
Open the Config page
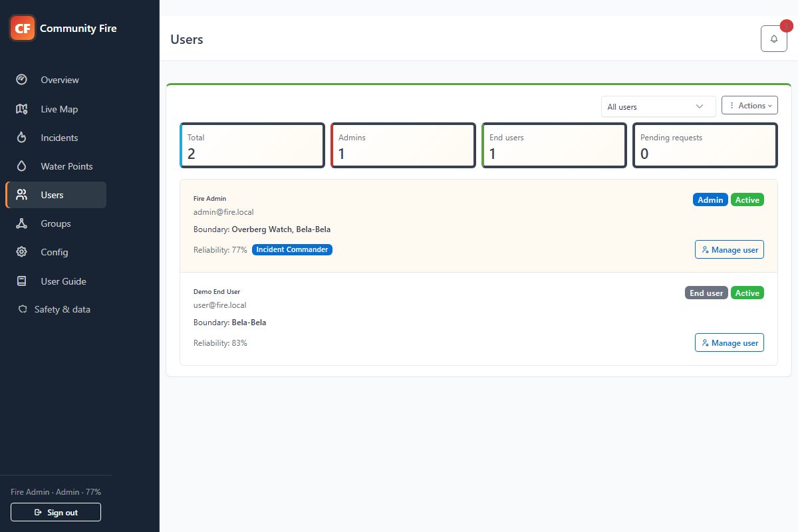point(56,252)
